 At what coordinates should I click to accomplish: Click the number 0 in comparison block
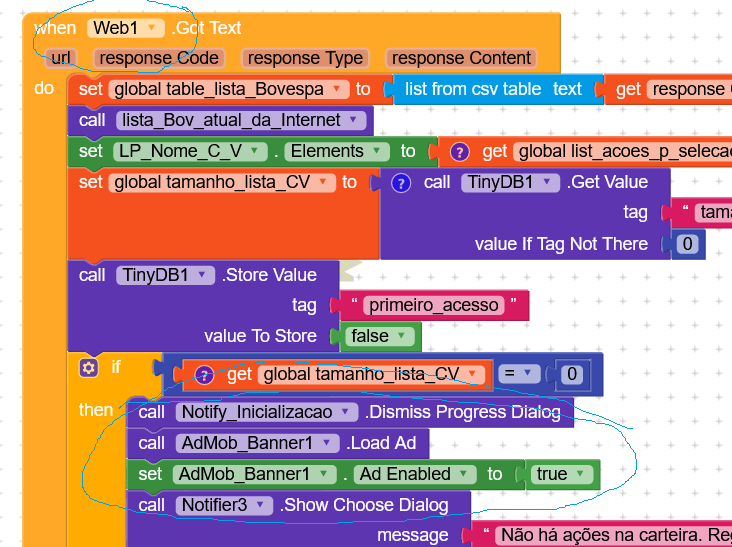point(572,374)
